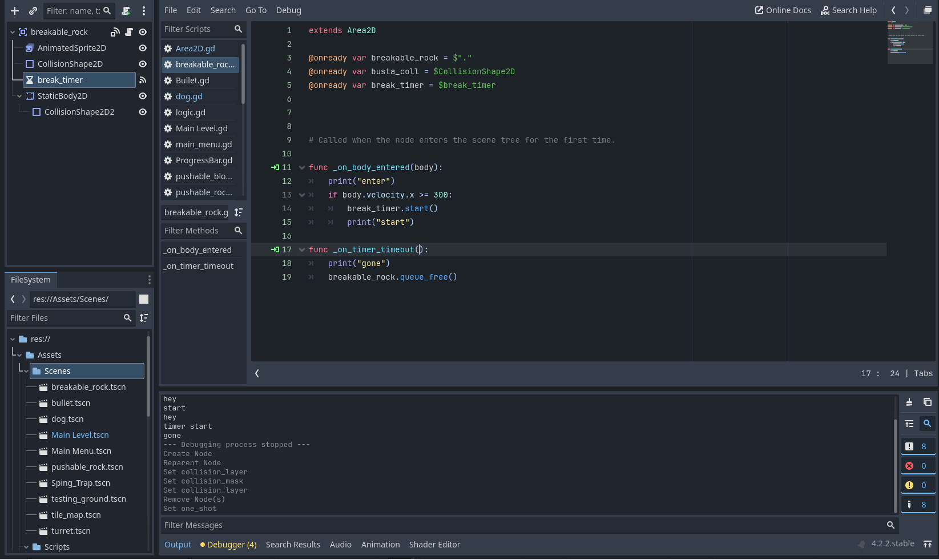The image size is (939, 560).
Task: Clear the Output log with the broom icon
Action: click(909, 402)
